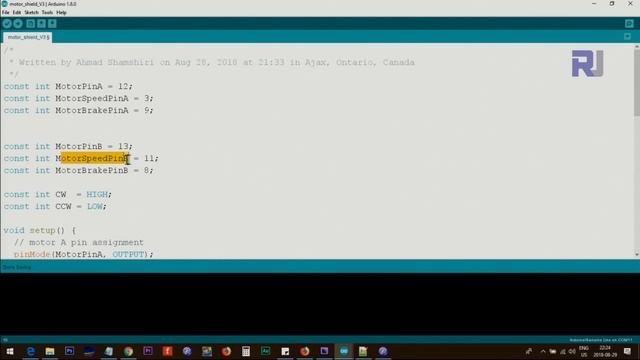Click the Save sketch icon
640x360 pixels.
click(x=52, y=24)
